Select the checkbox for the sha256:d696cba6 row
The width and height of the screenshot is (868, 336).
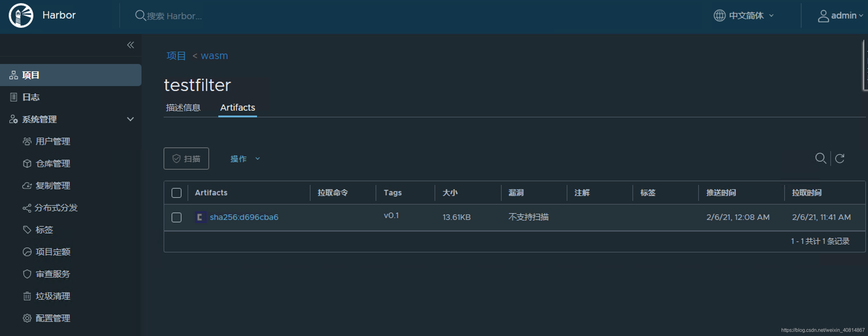[x=176, y=217]
